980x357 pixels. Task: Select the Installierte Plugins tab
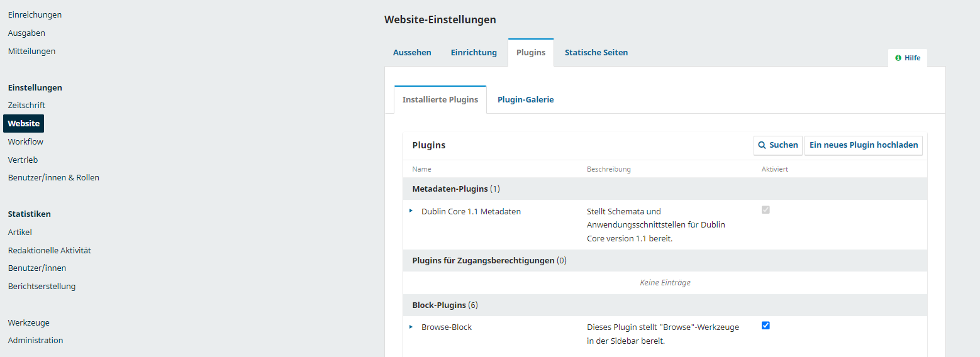point(440,100)
